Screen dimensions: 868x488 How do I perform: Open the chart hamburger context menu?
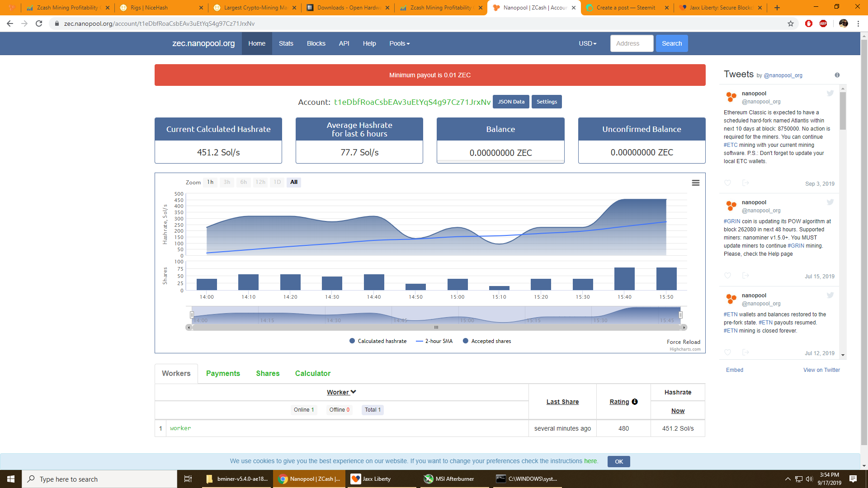click(x=695, y=183)
